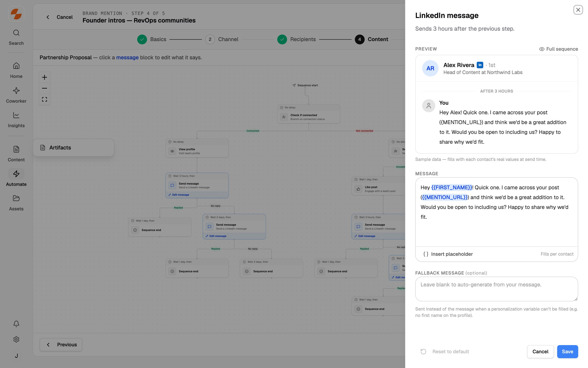Go to Basics step
This screenshot has height=368, width=588.
[x=152, y=39]
